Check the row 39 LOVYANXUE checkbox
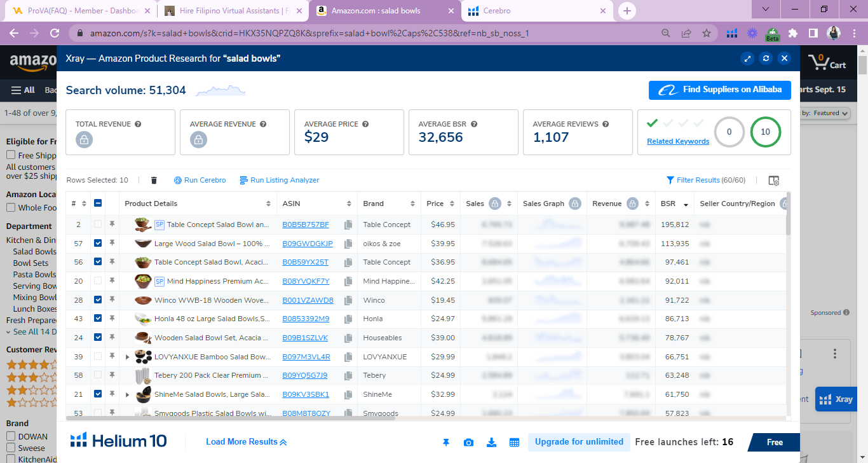This screenshot has width=868, height=463. pyautogui.click(x=98, y=357)
